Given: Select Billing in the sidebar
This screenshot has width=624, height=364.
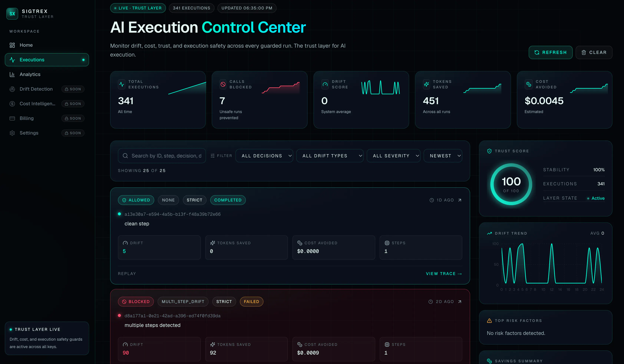Looking at the screenshot, I should (x=47, y=118).
